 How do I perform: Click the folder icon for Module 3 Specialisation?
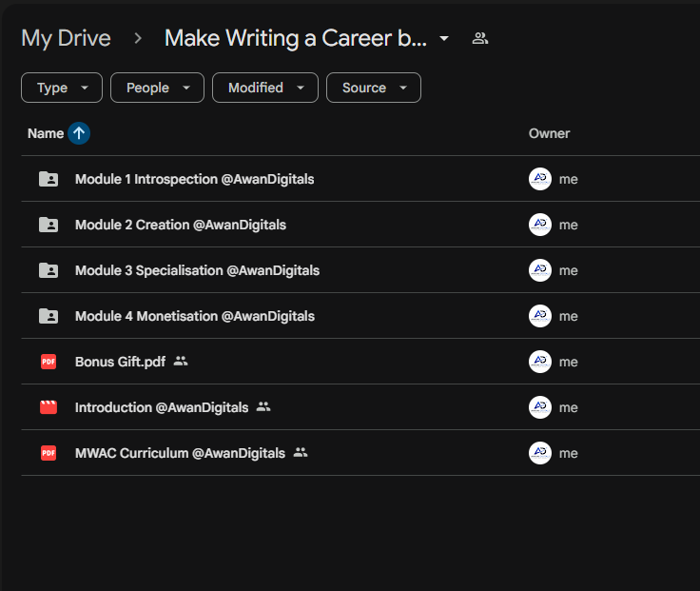(49, 270)
